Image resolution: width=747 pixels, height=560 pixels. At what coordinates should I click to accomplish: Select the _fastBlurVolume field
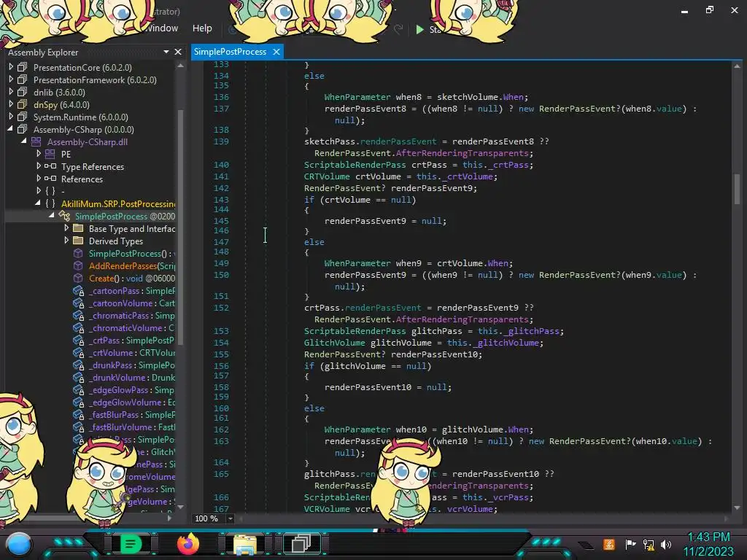[x=132, y=427]
